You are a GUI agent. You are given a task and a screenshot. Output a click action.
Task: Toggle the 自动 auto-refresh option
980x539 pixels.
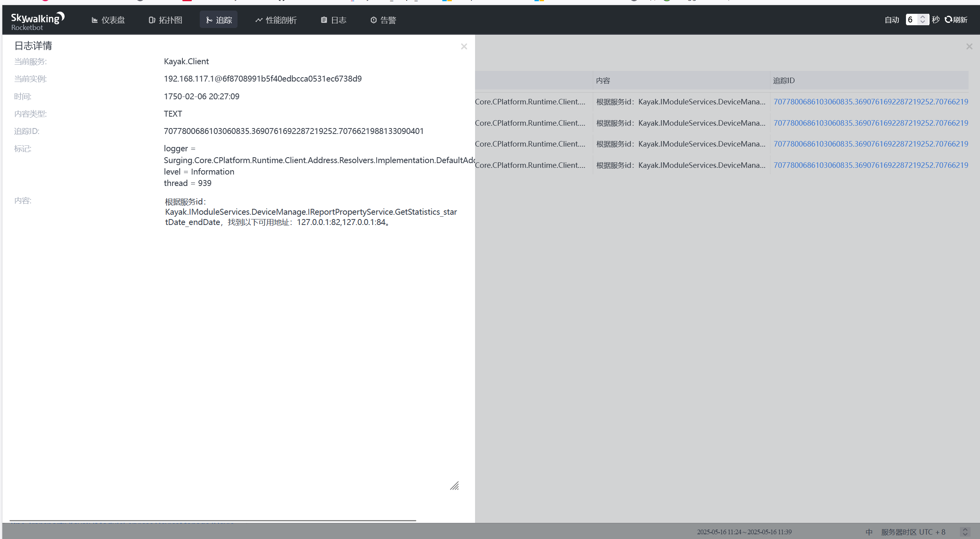pos(892,20)
